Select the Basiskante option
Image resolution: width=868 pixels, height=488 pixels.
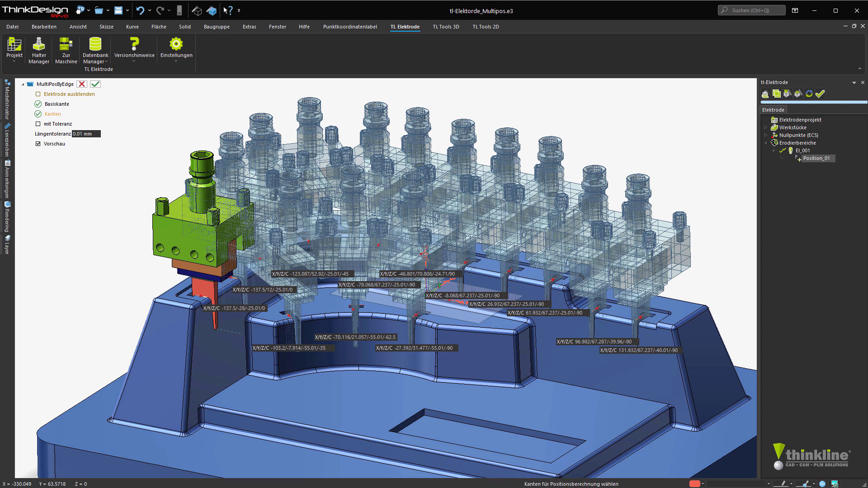(x=52, y=104)
